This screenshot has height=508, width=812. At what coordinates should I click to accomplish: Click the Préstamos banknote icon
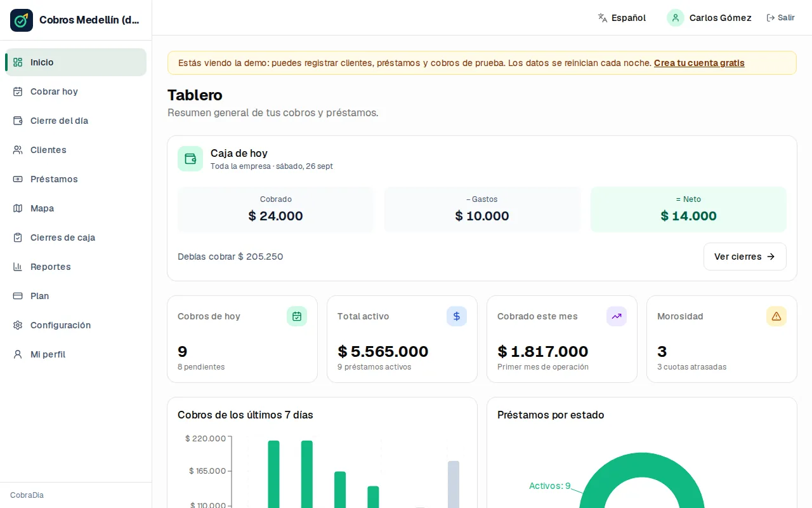(18, 179)
